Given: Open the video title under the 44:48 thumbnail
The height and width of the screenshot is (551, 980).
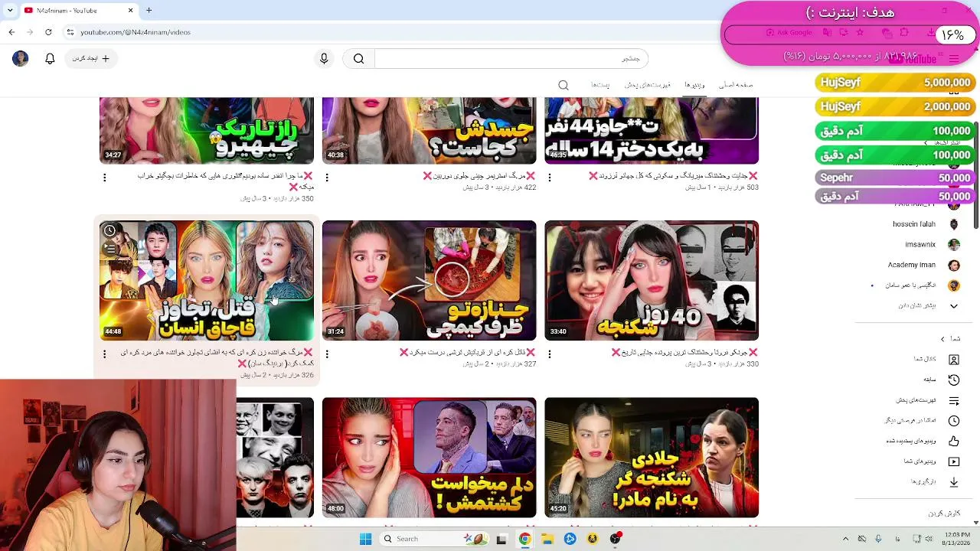Looking at the screenshot, I should [217, 358].
